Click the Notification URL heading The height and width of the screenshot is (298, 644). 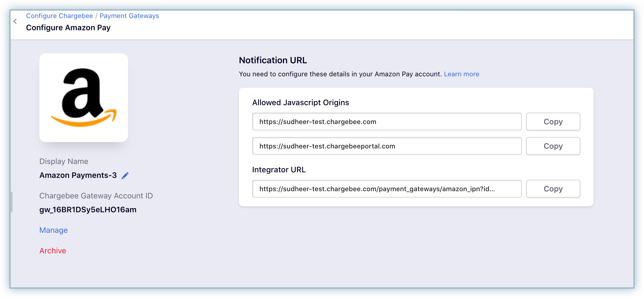point(273,60)
